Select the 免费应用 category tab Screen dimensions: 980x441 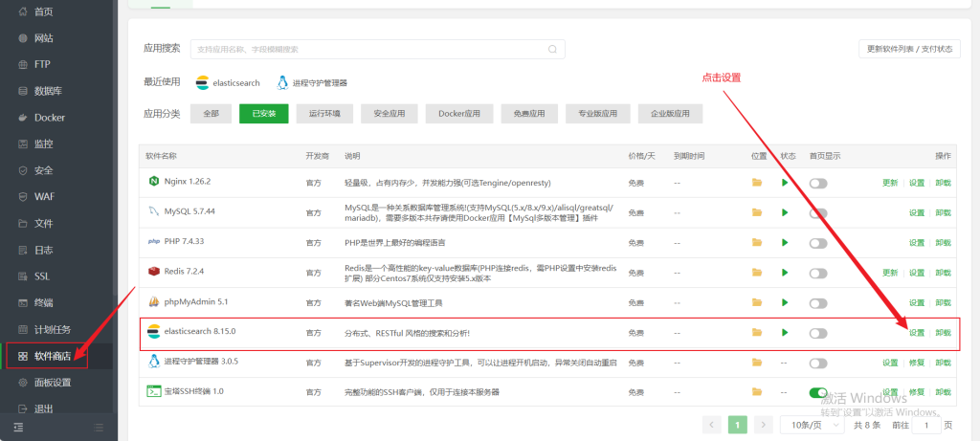pos(529,114)
